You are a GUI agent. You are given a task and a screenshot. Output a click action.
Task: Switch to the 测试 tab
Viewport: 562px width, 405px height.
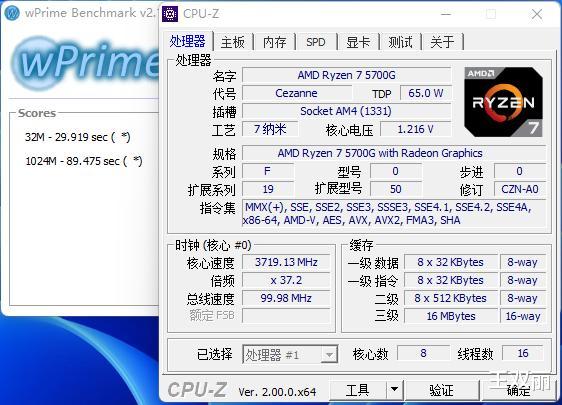pyautogui.click(x=400, y=42)
